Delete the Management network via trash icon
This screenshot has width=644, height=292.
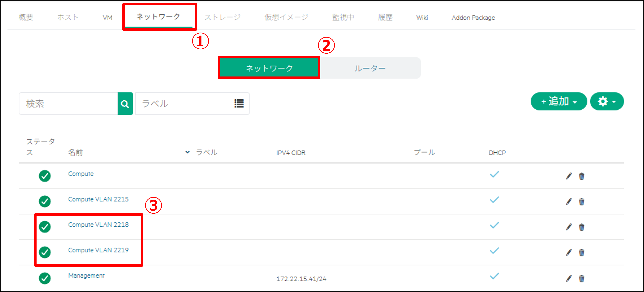click(581, 278)
